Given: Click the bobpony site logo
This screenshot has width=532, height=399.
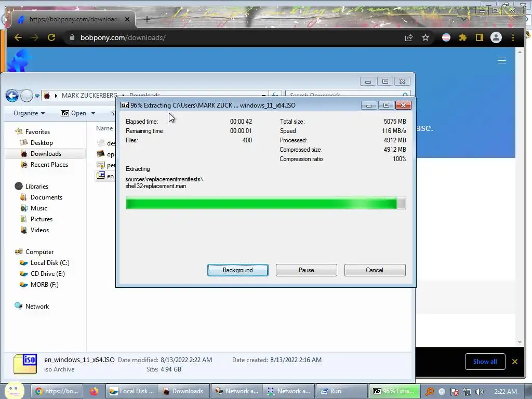Looking at the screenshot, I should 20,61.
